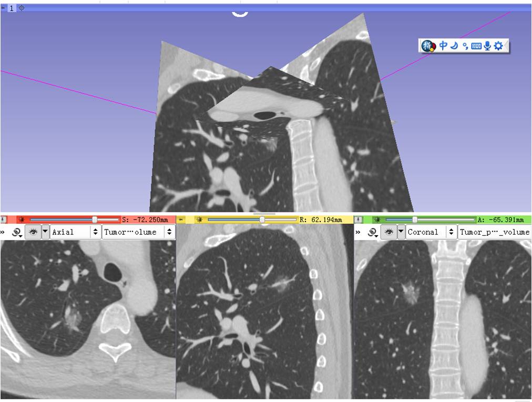Open IME keyboard icon in floating toolbar
532x402 pixels.
(476, 46)
